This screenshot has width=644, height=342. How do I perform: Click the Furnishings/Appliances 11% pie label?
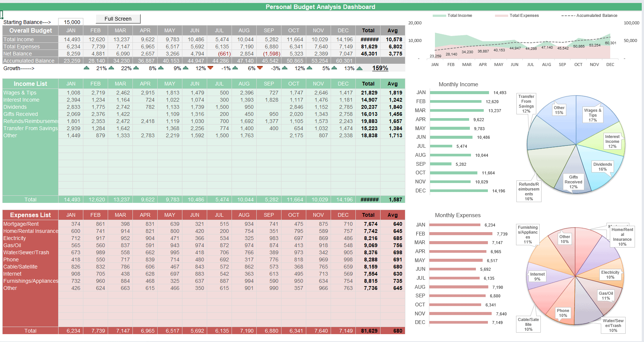coord(528,234)
